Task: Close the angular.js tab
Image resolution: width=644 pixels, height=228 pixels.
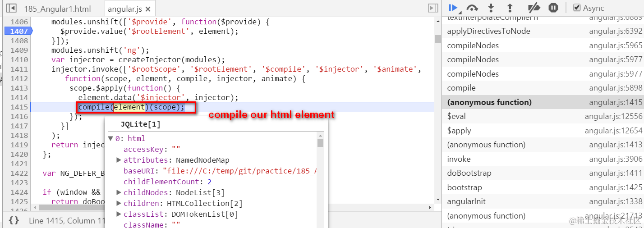Action: 148,9
